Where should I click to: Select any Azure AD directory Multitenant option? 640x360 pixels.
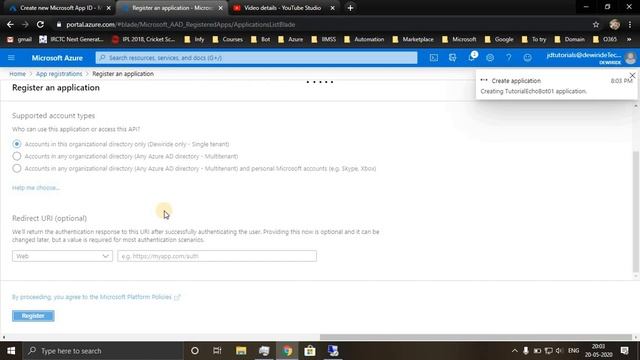17,156
